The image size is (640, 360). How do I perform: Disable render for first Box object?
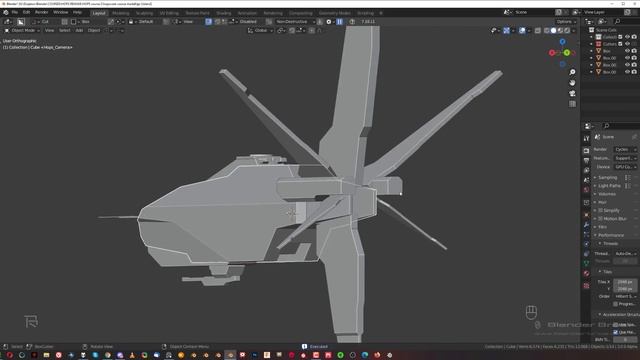(x=634, y=51)
